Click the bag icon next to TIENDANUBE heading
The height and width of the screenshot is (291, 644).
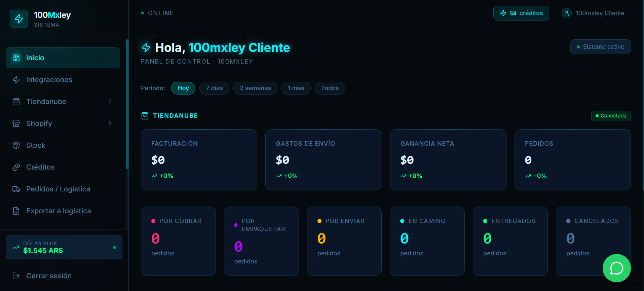pyautogui.click(x=145, y=116)
